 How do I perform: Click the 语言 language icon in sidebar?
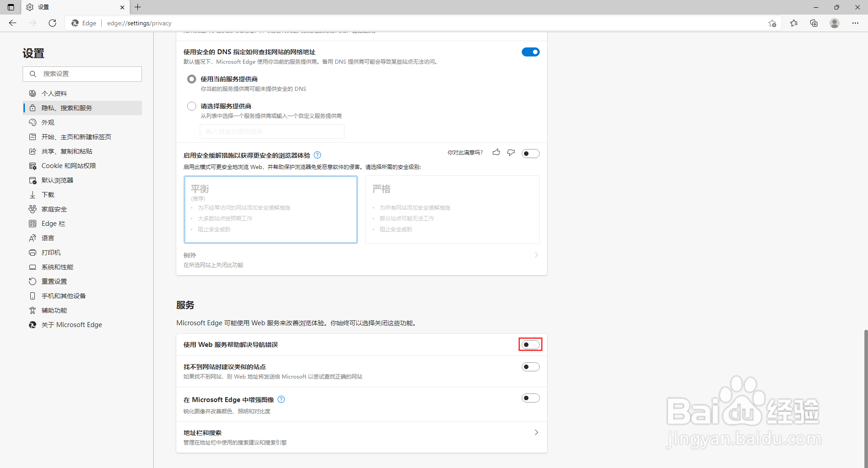[33, 238]
